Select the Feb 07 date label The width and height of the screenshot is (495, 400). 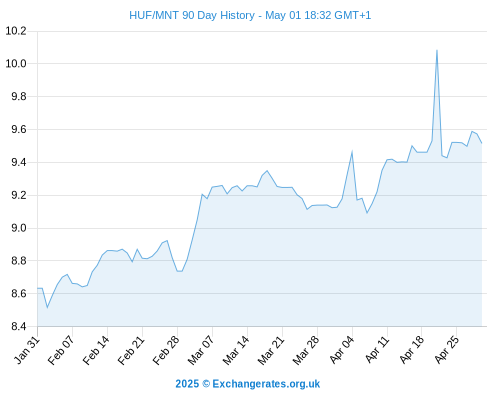61,350
